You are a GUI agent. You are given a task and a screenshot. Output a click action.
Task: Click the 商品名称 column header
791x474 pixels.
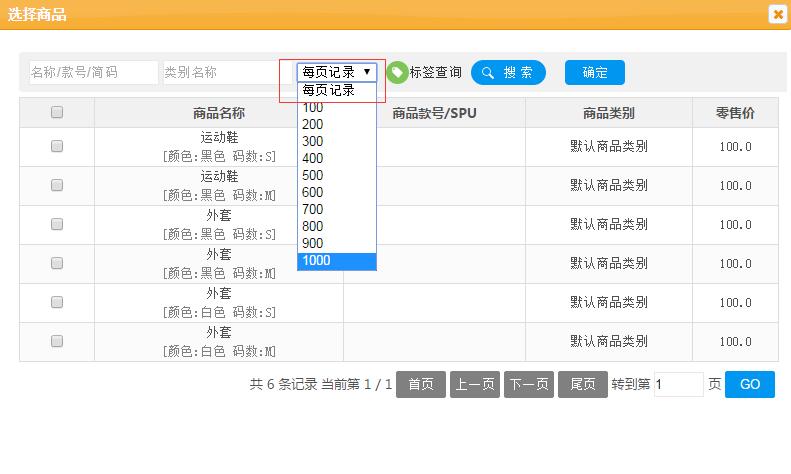[x=219, y=113]
